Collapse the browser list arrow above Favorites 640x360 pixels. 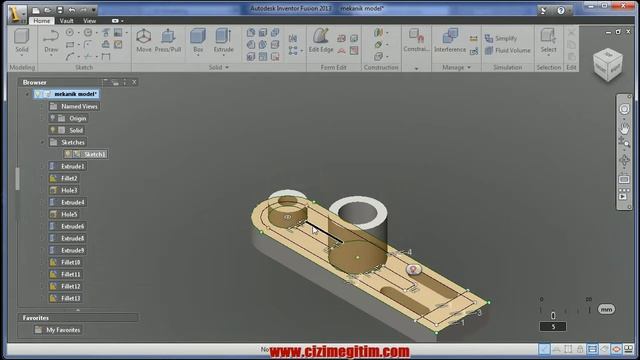click(x=78, y=310)
